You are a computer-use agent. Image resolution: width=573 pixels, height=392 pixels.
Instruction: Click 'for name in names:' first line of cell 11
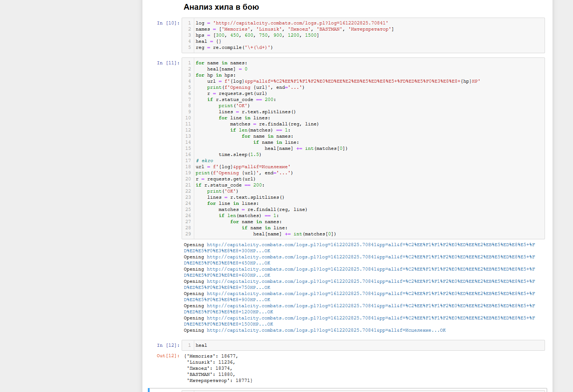[221, 63]
